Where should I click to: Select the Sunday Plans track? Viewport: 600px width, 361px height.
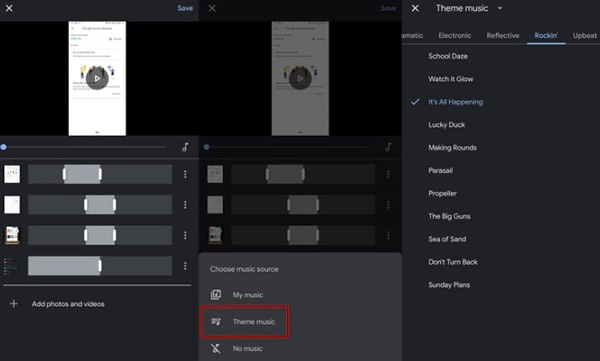(449, 285)
